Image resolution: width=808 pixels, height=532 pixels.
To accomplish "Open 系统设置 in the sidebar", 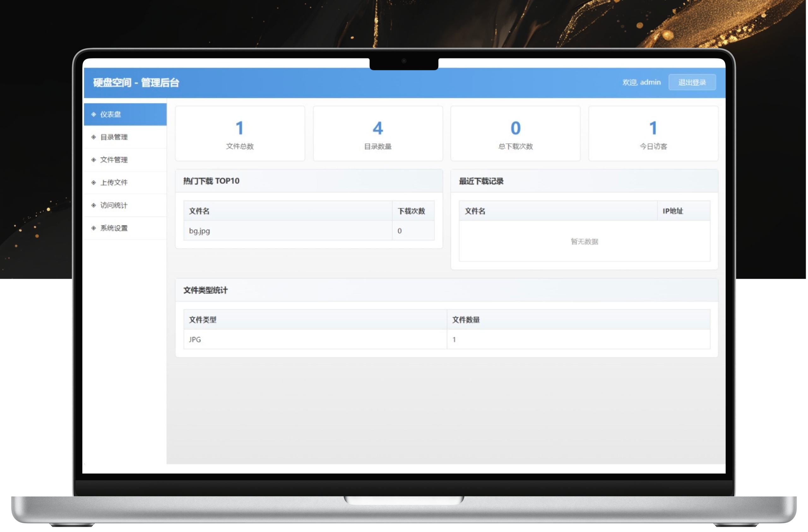I will point(114,228).
